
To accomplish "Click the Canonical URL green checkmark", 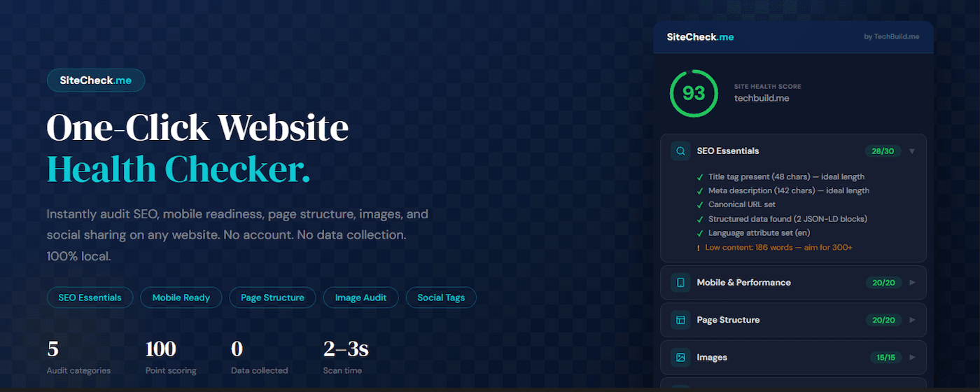I will (700, 204).
